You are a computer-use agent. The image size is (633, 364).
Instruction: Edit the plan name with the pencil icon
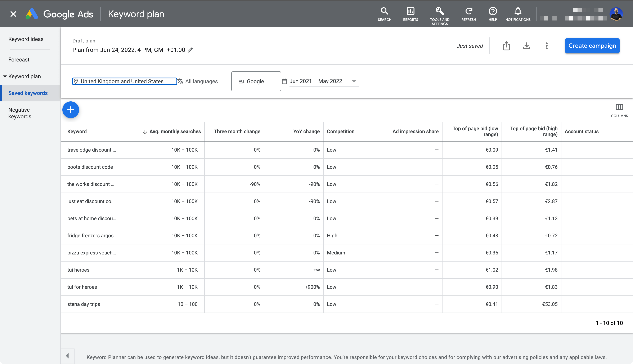pyautogui.click(x=190, y=50)
